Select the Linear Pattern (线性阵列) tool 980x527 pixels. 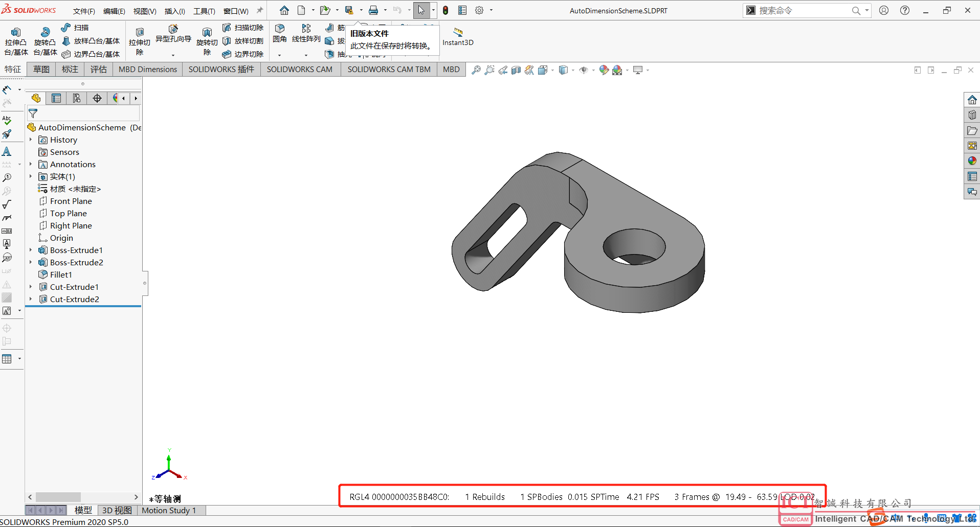(306, 33)
